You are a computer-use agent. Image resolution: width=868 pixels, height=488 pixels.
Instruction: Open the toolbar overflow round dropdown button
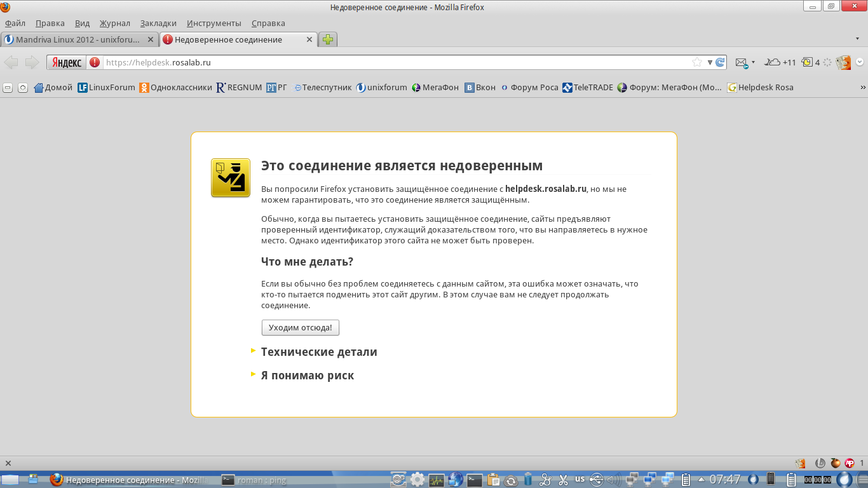(860, 62)
